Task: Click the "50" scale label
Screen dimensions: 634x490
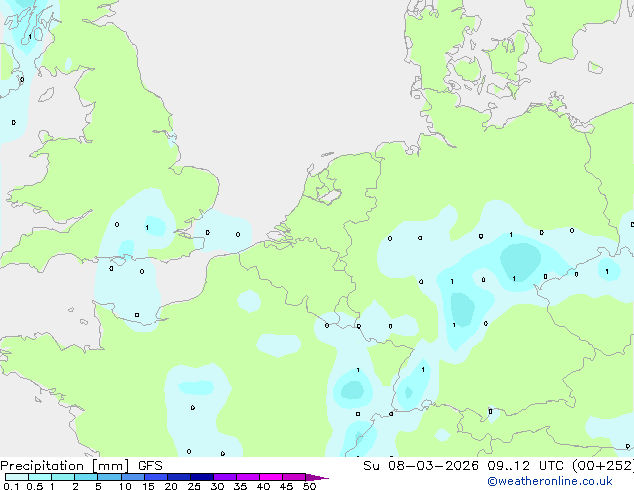Action: coord(309,486)
